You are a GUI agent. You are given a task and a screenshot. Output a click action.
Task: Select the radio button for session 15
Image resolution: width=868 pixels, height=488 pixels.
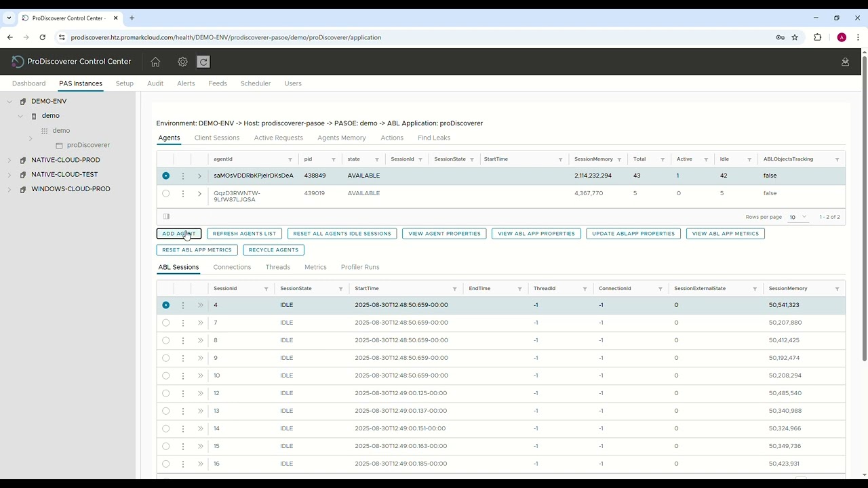[166, 446]
